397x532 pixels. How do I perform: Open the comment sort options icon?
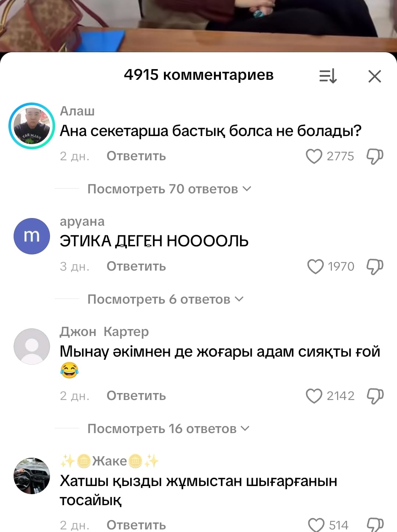328,76
